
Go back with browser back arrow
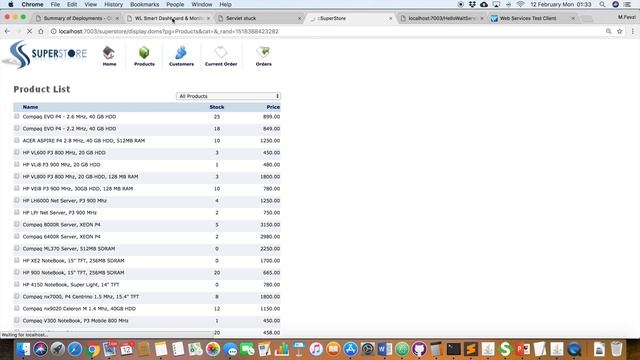(x=7, y=31)
